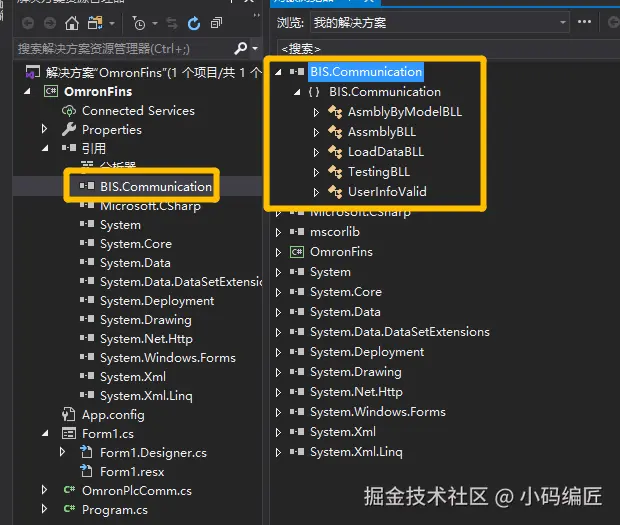Expand OmronPlcComm.cs node
The image size is (620, 525).
click(x=44, y=490)
